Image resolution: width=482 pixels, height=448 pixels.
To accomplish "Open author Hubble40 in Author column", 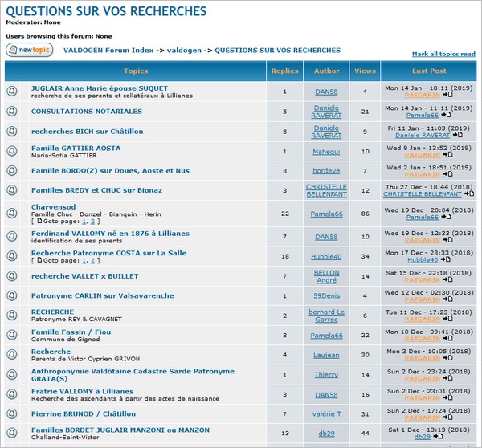I will [326, 257].
